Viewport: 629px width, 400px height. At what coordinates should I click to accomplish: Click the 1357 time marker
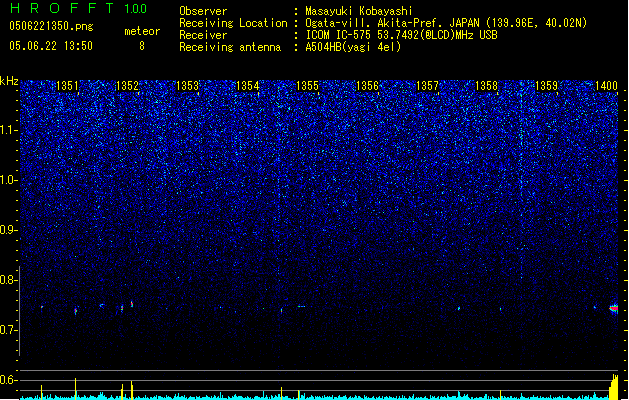(427, 86)
